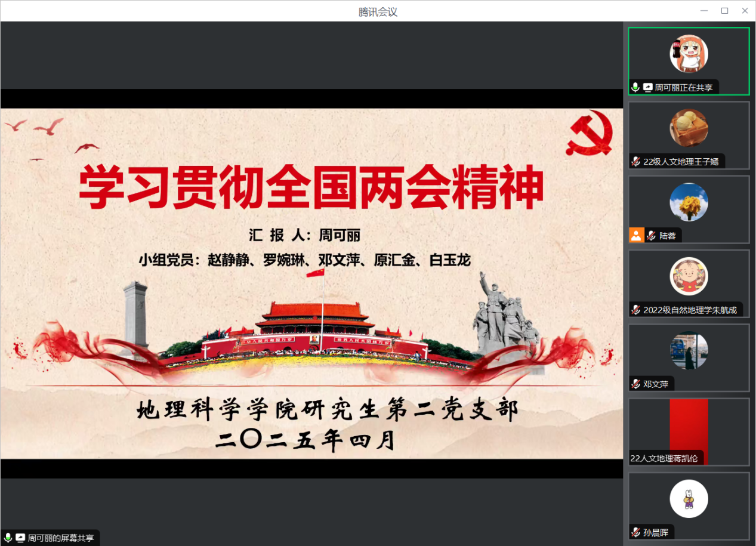Click the orange member badge on 陆蓉's tile
This screenshot has width=756, height=546.
tap(636, 235)
